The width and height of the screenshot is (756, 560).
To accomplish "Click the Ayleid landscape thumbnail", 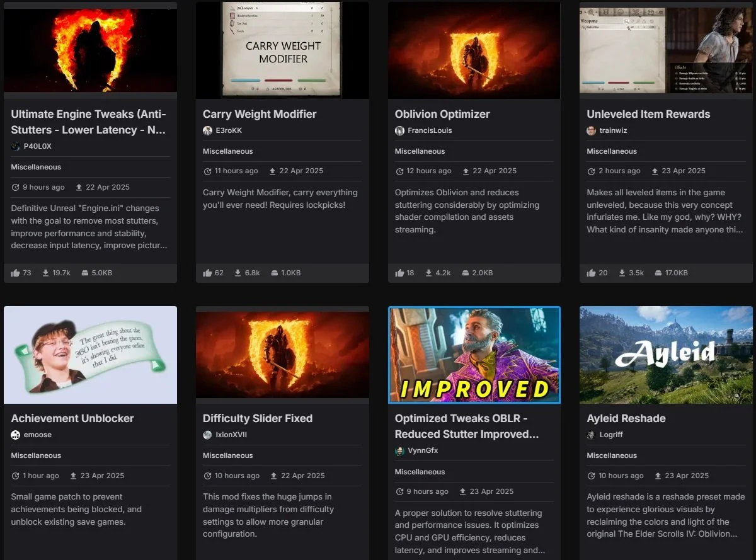I will tap(666, 355).
